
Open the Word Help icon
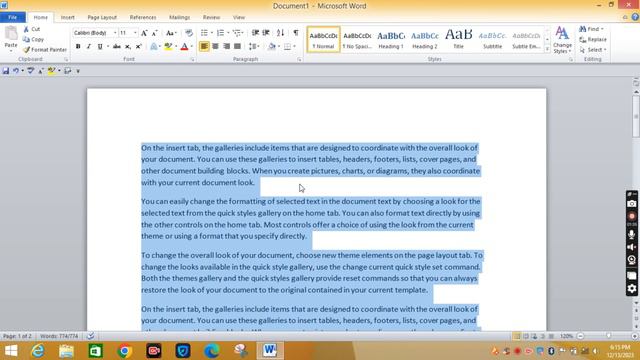point(635,17)
